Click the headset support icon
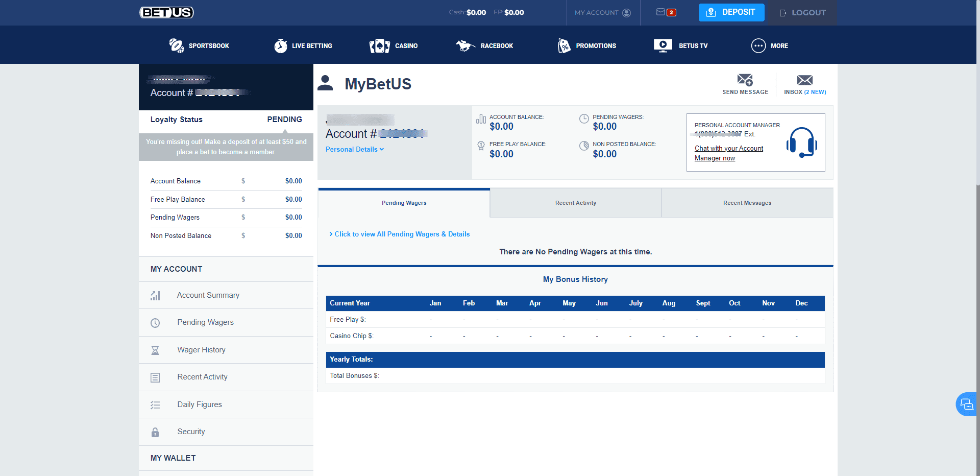Image resolution: width=980 pixels, height=476 pixels. pos(801,142)
